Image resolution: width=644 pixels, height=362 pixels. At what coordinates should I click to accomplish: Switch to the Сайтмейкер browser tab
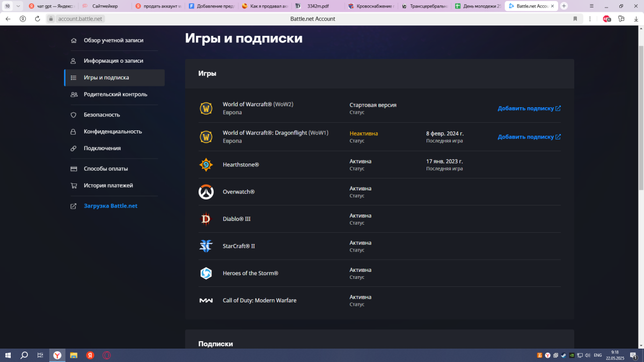click(105, 6)
